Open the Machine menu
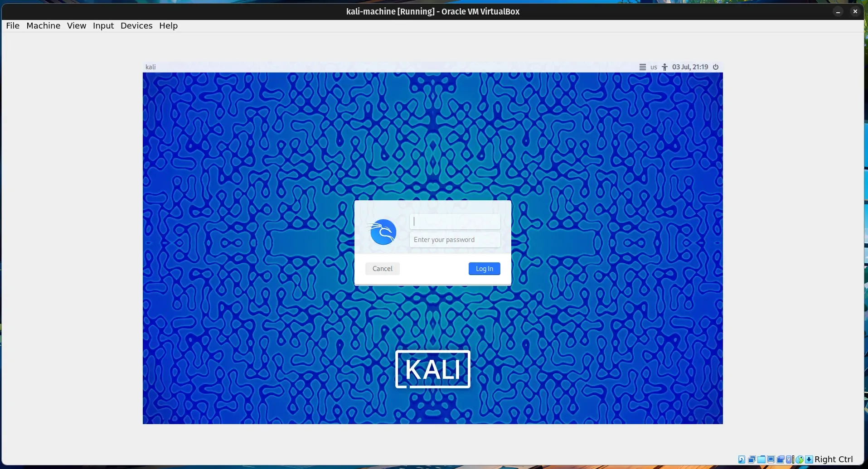Image resolution: width=868 pixels, height=469 pixels. click(x=43, y=25)
